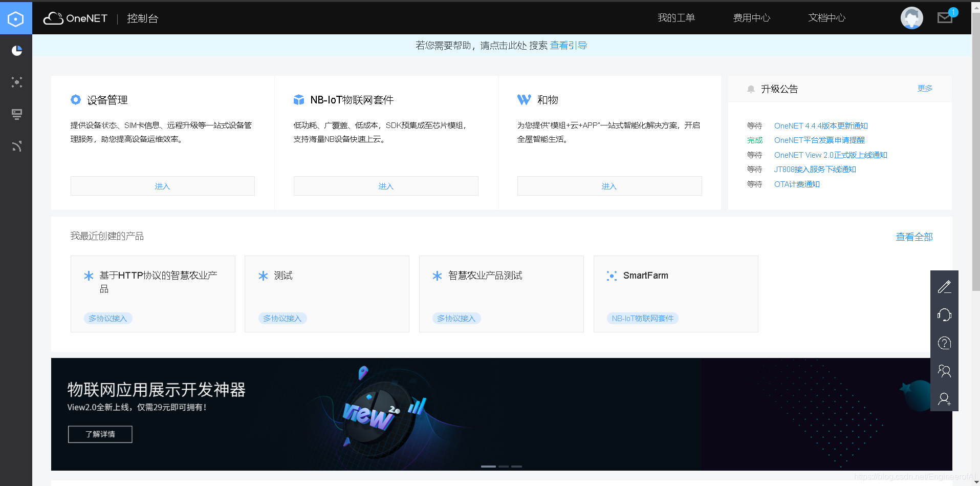Click the question mark help icon
Image resolution: width=980 pixels, height=486 pixels.
[x=944, y=343]
